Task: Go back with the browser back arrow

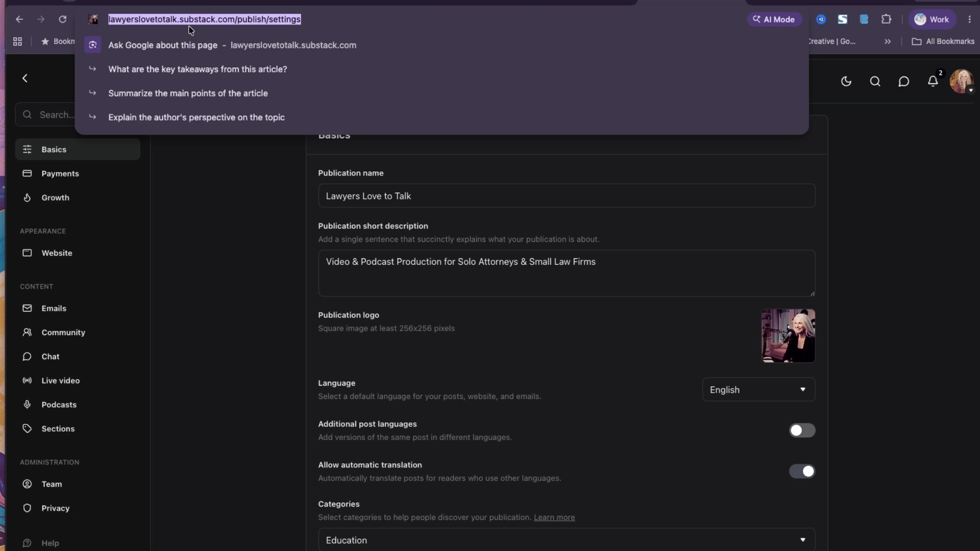Action: [x=19, y=19]
